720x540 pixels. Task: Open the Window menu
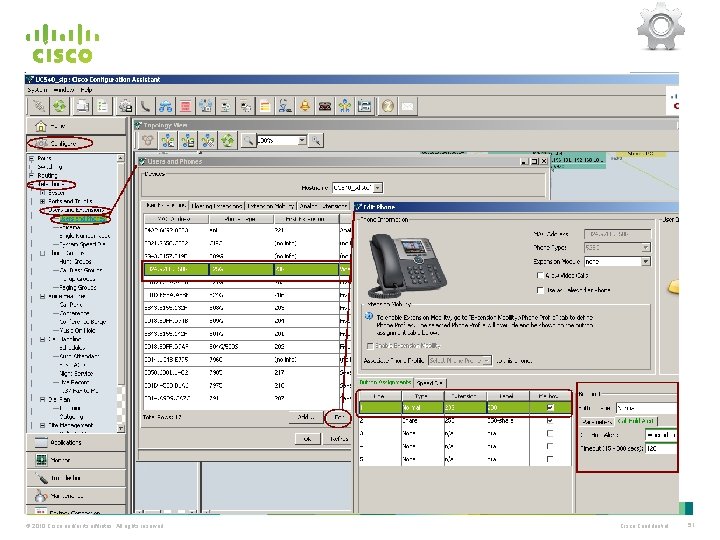tap(63, 90)
